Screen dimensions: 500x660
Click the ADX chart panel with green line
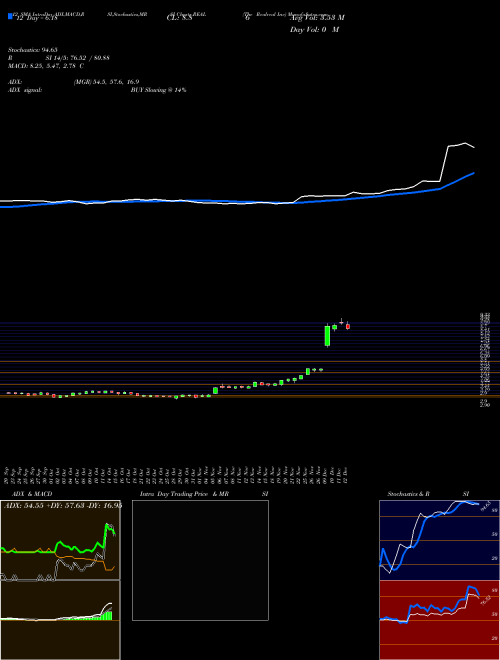(60, 540)
